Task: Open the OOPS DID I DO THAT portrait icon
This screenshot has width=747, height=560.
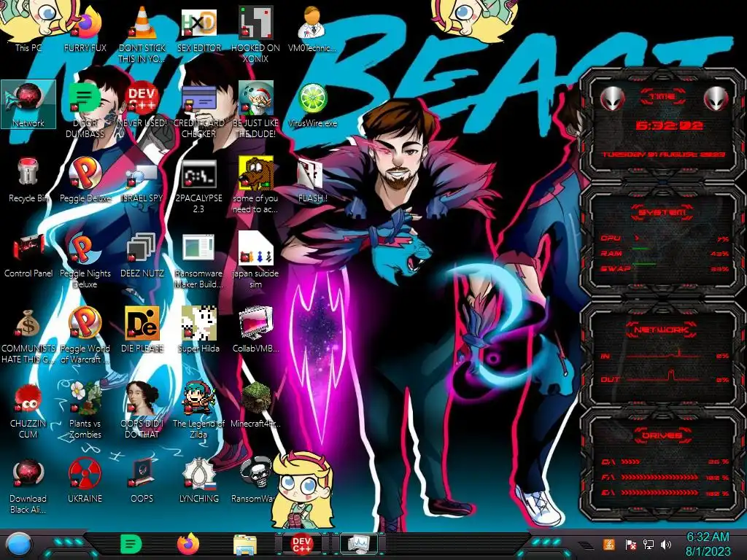Action: [x=142, y=411]
